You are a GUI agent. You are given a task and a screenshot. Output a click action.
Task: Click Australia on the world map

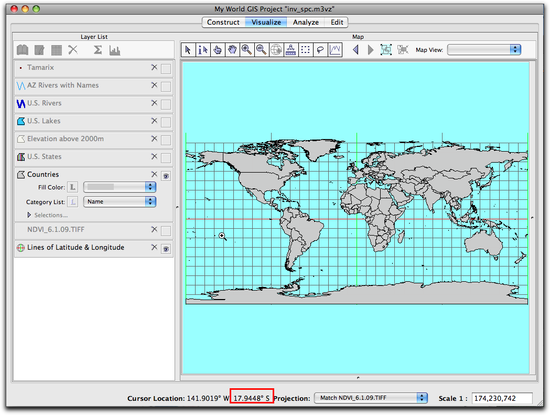click(484, 244)
